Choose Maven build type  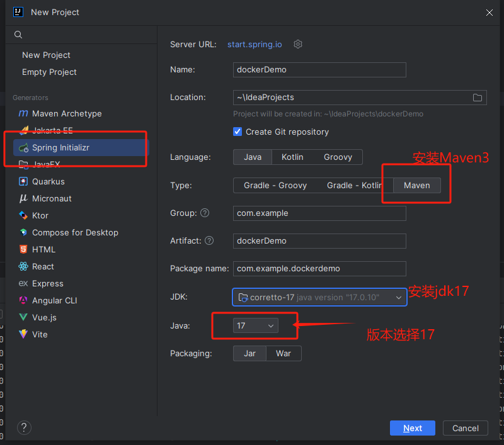[417, 186]
